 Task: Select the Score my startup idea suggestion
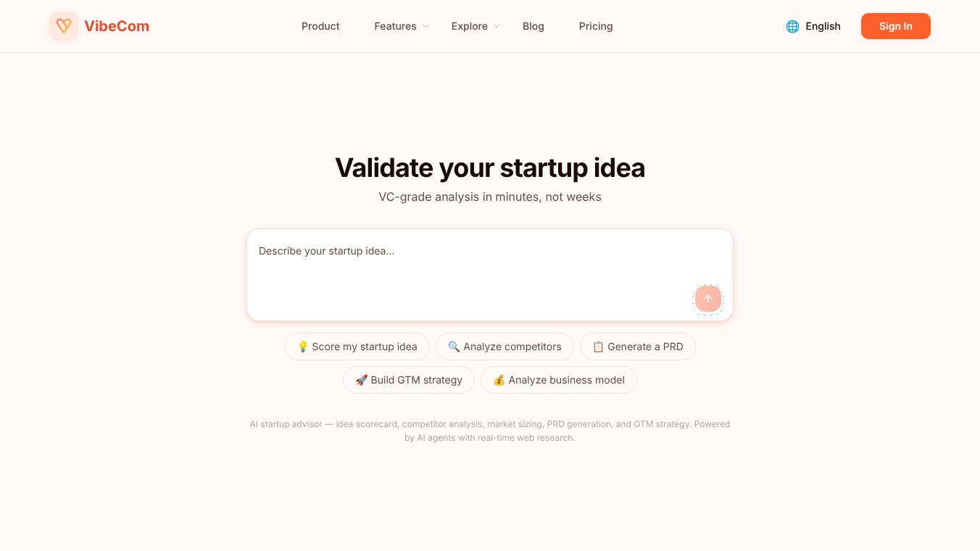pos(357,347)
